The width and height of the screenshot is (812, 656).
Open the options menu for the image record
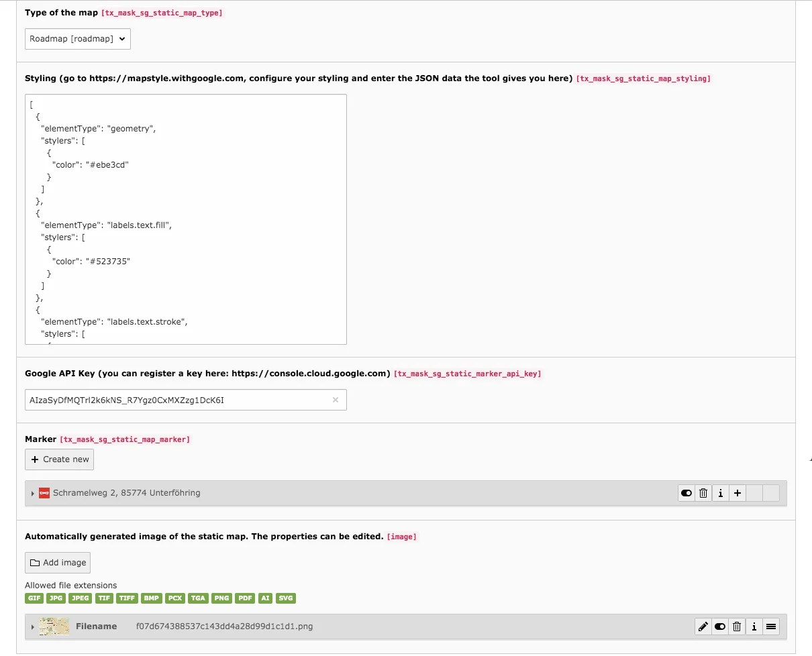coord(770,626)
